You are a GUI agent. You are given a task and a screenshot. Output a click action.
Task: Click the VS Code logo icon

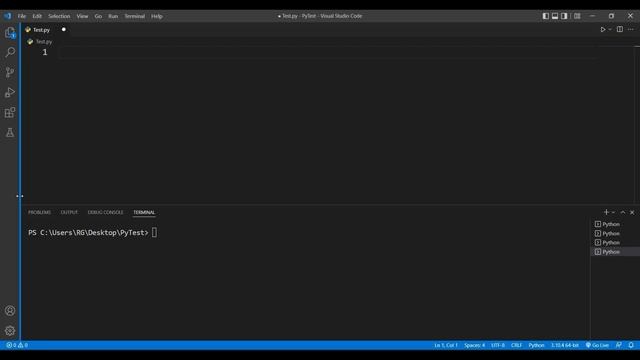pyautogui.click(x=8, y=16)
